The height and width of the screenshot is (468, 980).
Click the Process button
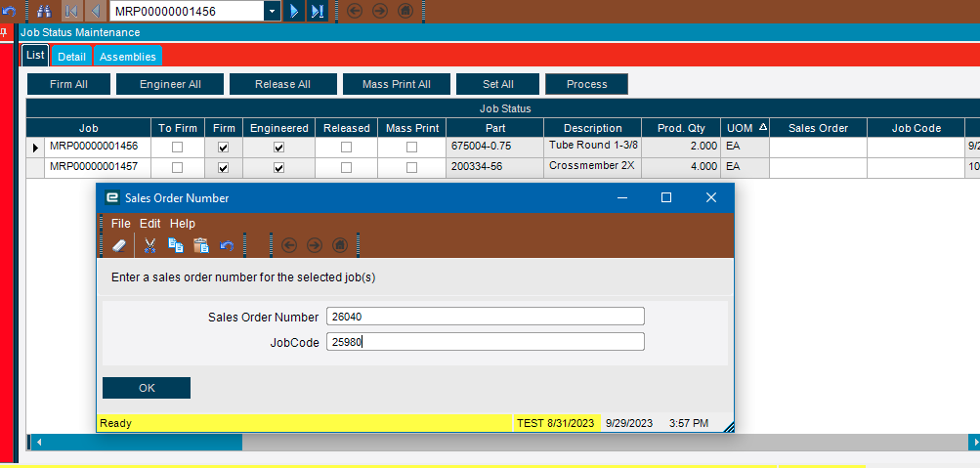(x=587, y=84)
